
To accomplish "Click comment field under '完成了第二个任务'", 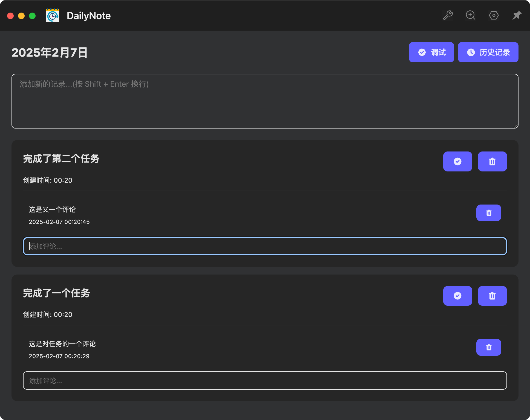I will (265, 246).
